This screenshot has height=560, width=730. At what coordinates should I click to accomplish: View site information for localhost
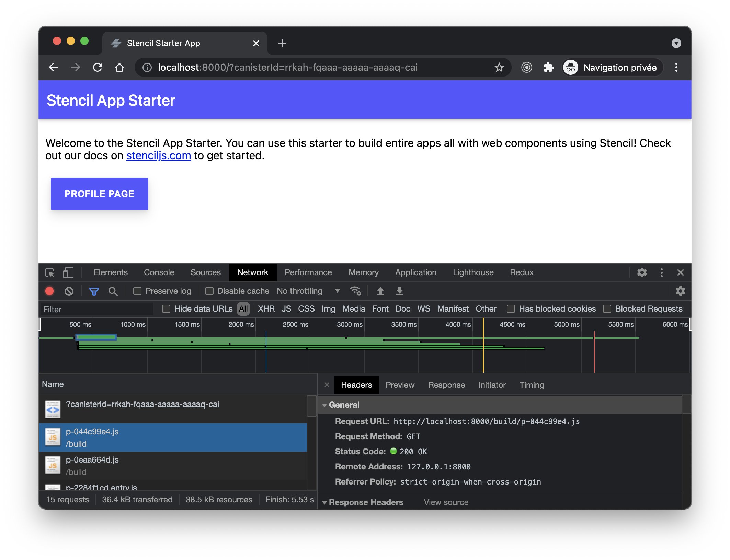(147, 68)
